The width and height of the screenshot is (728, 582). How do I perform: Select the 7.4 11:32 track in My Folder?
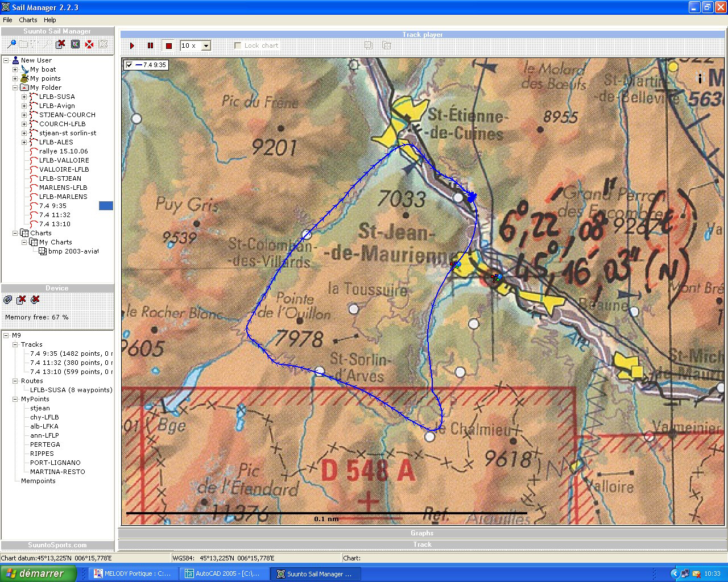pyautogui.click(x=55, y=215)
